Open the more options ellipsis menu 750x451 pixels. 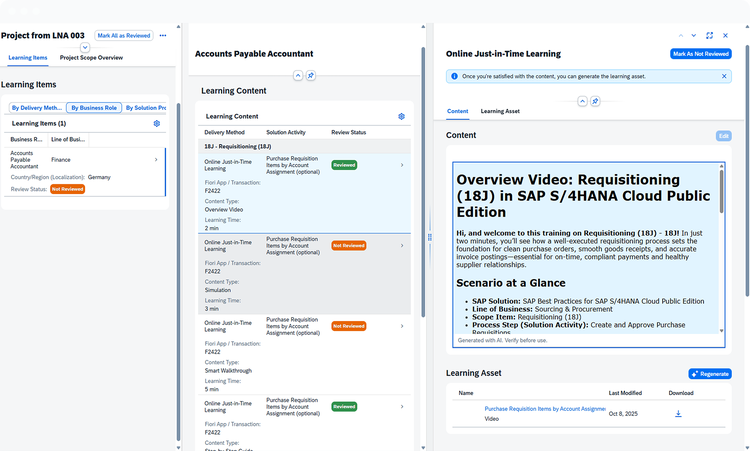click(163, 36)
